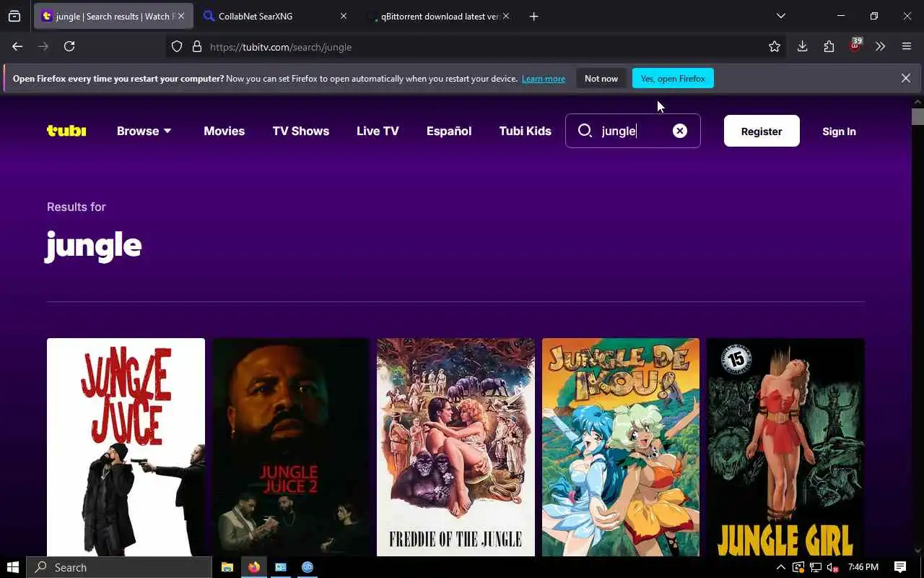
Task: Click Not now in notification bar
Action: [601, 78]
